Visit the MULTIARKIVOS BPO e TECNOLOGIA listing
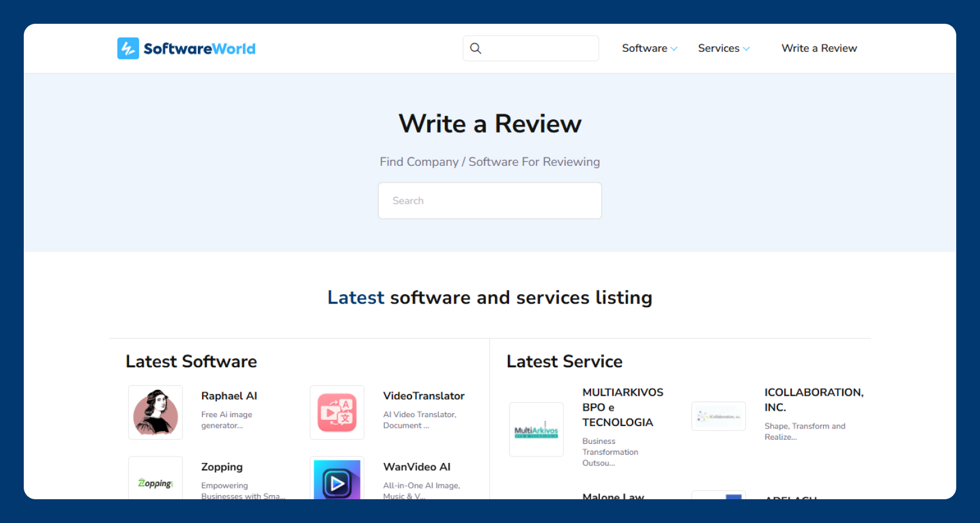 pyautogui.click(x=622, y=407)
